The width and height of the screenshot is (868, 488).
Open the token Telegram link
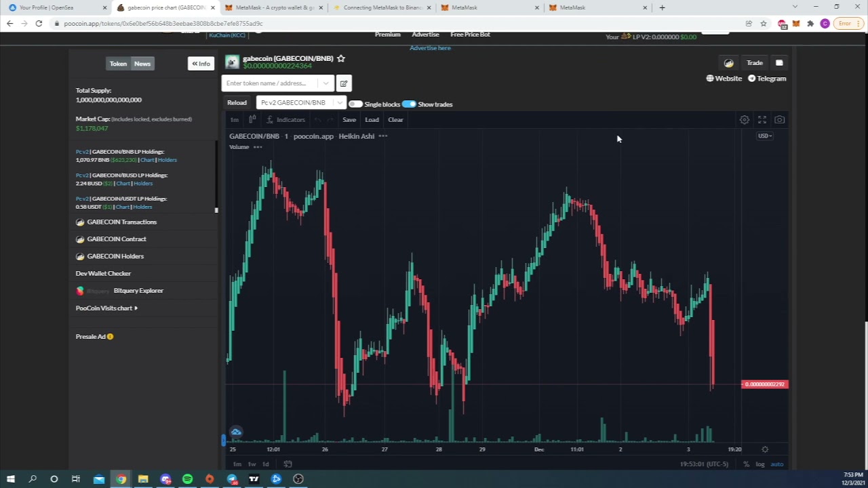[x=767, y=79]
